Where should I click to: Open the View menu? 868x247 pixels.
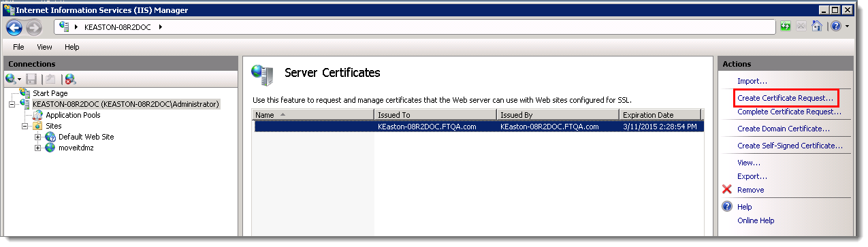(x=44, y=47)
